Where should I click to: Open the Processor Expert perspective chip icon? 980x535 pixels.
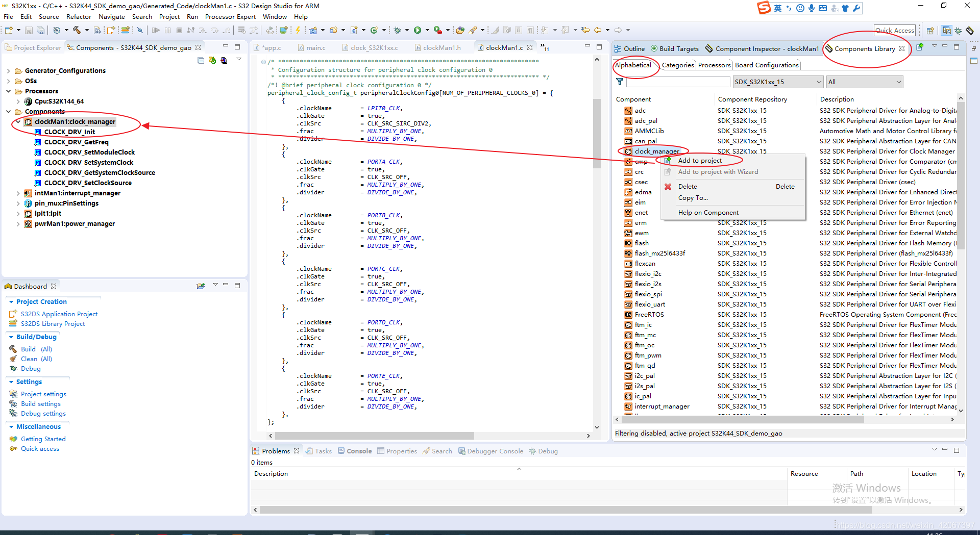point(969,31)
